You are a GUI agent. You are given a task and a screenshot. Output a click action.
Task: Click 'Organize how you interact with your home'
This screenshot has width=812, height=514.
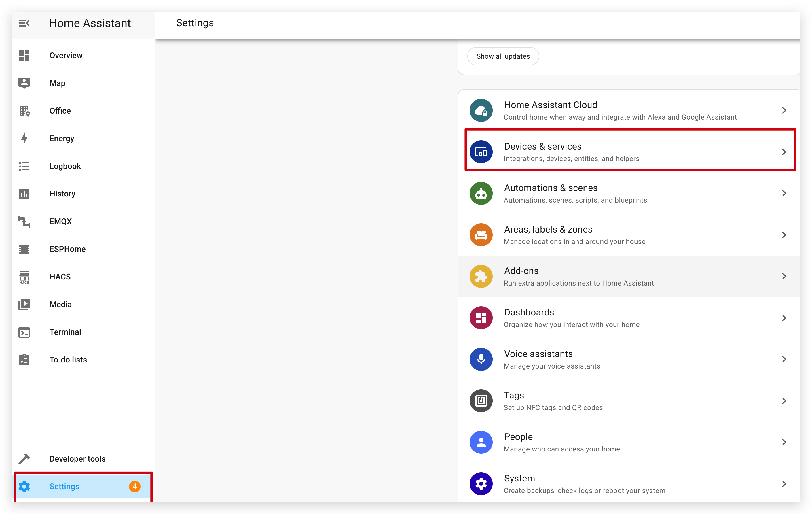pyautogui.click(x=572, y=324)
